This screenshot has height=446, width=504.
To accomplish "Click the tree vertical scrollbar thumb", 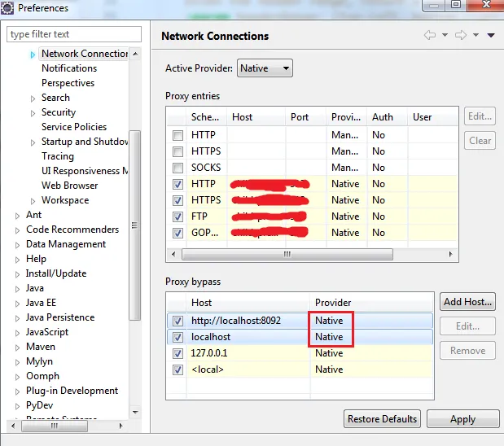I will [x=134, y=225].
